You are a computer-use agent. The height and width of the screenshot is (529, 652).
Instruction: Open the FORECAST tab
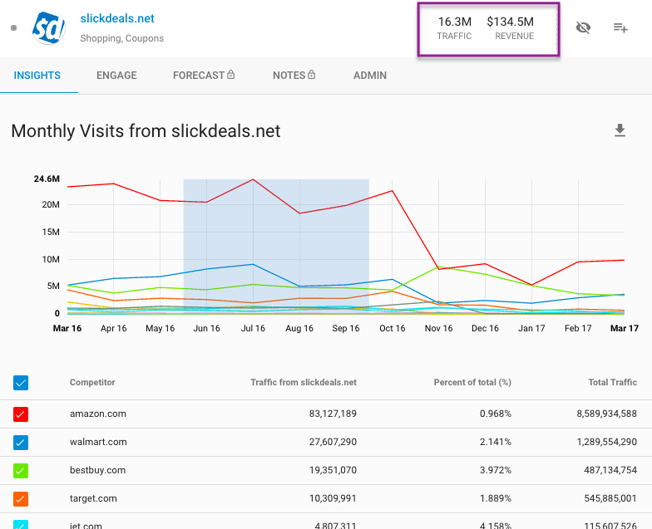199,75
